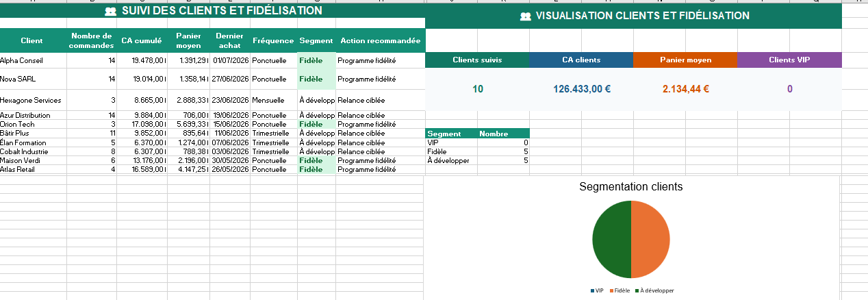Click the people icon beside VISUALISATION CLIENTS title

tap(526, 16)
